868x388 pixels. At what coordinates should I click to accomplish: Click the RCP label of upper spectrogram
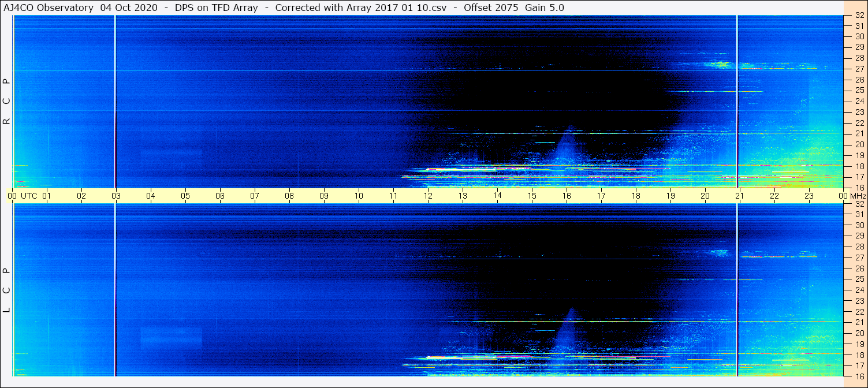7,101
